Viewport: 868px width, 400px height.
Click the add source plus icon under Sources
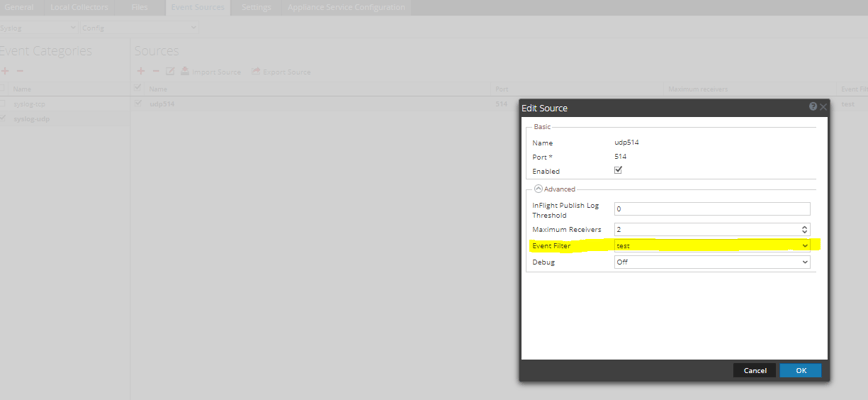[141, 71]
